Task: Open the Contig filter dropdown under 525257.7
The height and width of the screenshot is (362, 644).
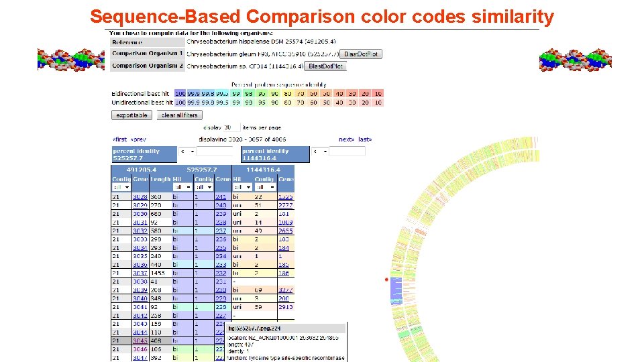Action: (x=204, y=187)
